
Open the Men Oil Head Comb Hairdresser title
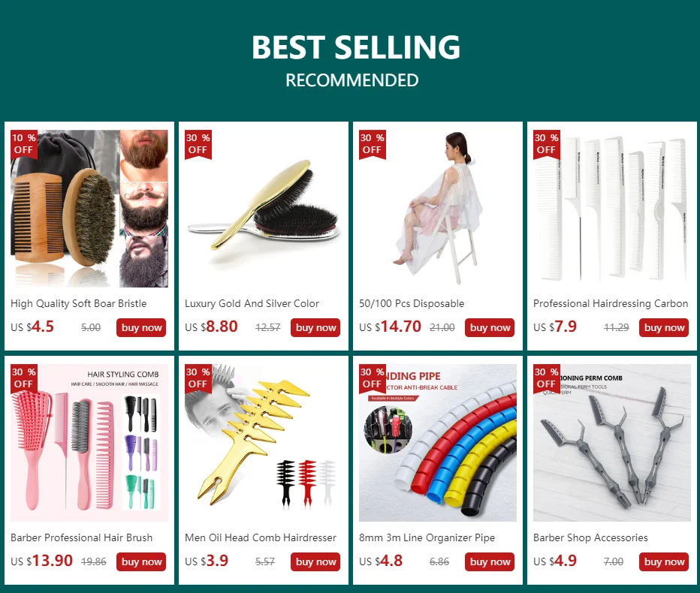(x=261, y=537)
